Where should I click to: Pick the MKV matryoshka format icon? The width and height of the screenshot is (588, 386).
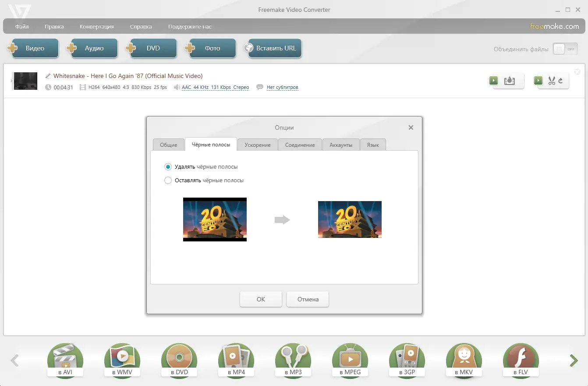click(464, 361)
